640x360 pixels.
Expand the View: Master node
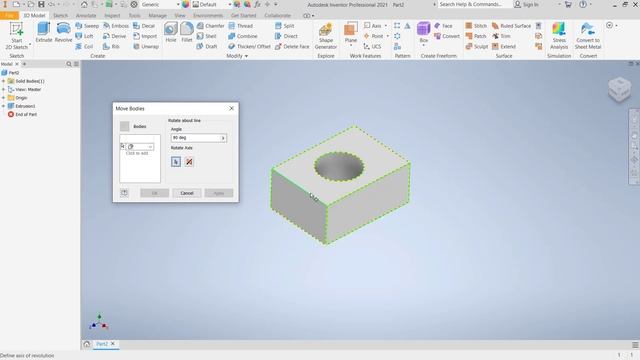(x=4, y=89)
